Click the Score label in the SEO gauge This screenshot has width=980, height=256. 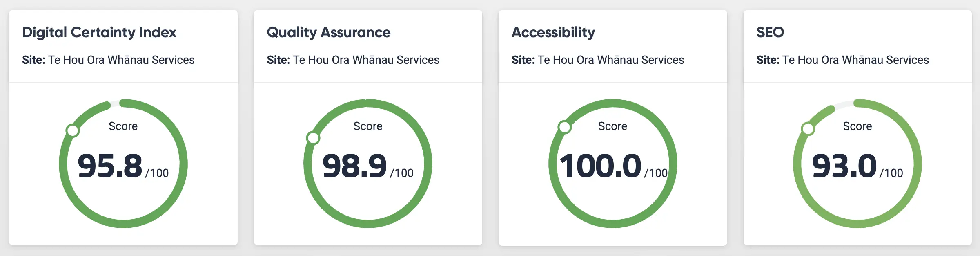point(857,126)
